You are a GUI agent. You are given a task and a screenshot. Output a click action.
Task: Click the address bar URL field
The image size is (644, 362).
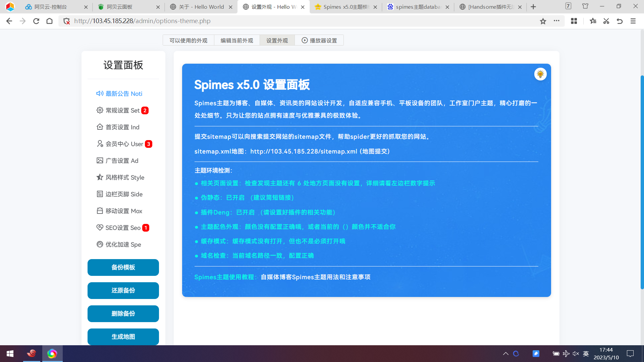click(x=302, y=21)
